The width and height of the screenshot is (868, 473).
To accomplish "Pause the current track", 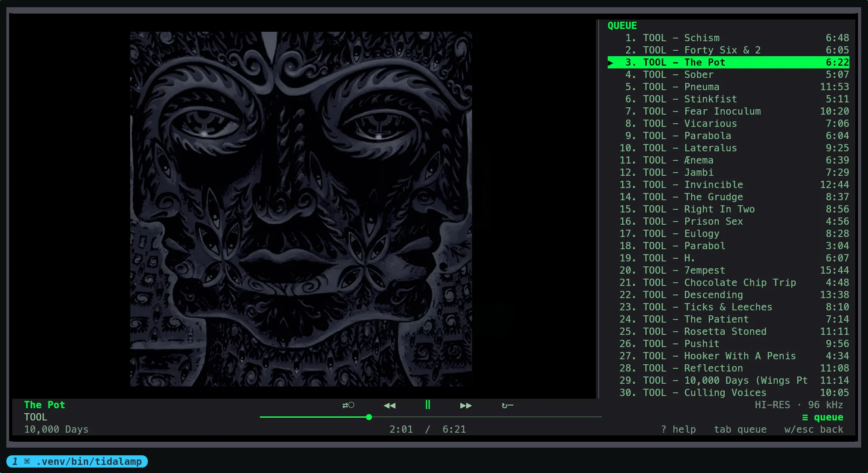I will coord(427,405).
